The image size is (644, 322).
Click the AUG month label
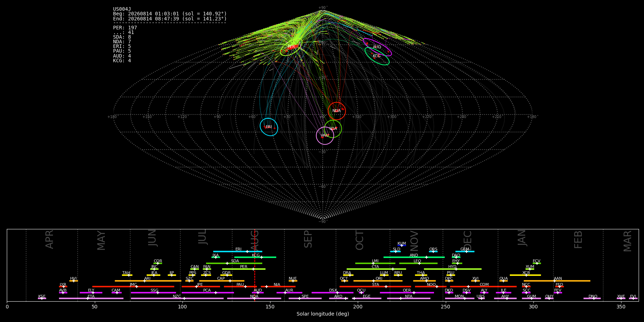[254, 240]
